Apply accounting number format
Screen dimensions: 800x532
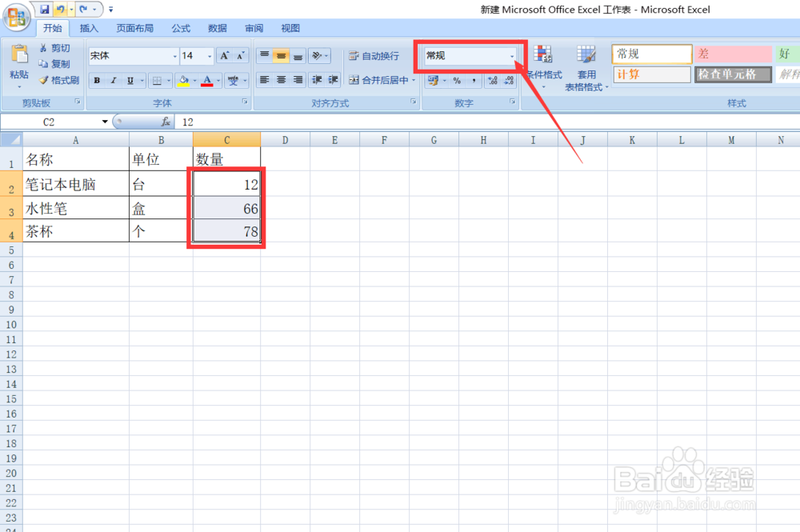click(433, 80)
